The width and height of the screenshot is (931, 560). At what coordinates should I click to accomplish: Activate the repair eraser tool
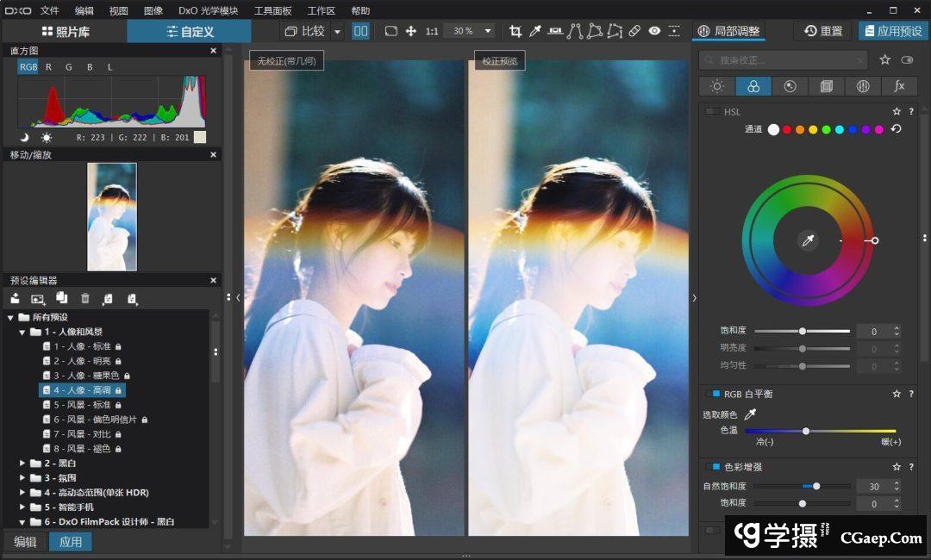pyautogui.click(x=634, y=31)
